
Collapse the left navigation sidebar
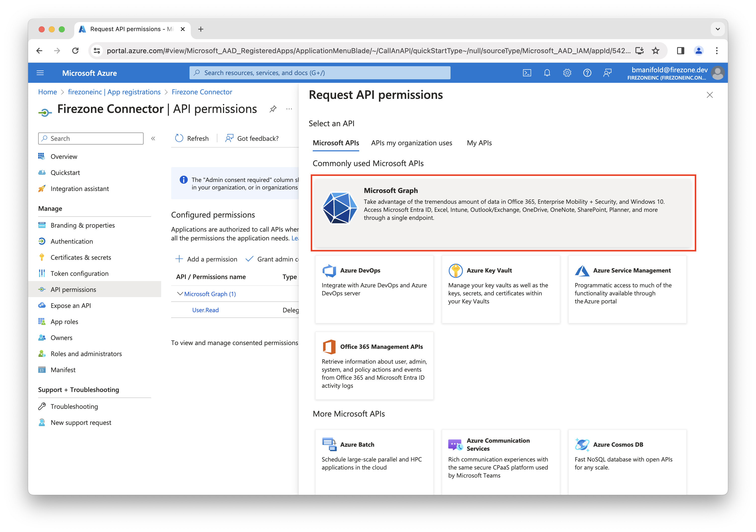click(153, 139)
